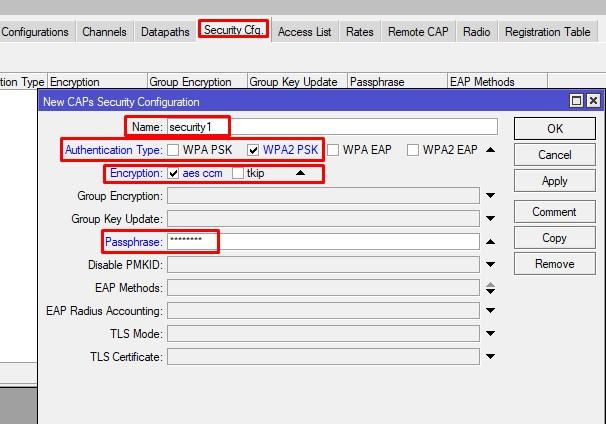Collapse the Passphrase field arrow
The width and height of the screenshot is (606, 424).
490,242
